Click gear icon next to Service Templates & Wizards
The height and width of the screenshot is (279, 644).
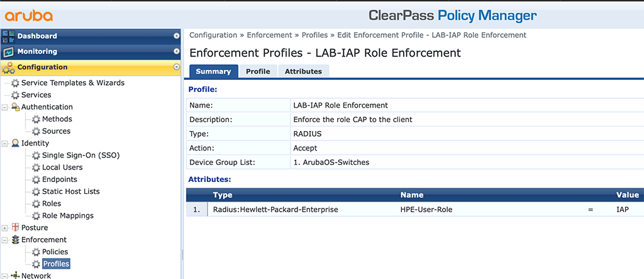[15, 83]
